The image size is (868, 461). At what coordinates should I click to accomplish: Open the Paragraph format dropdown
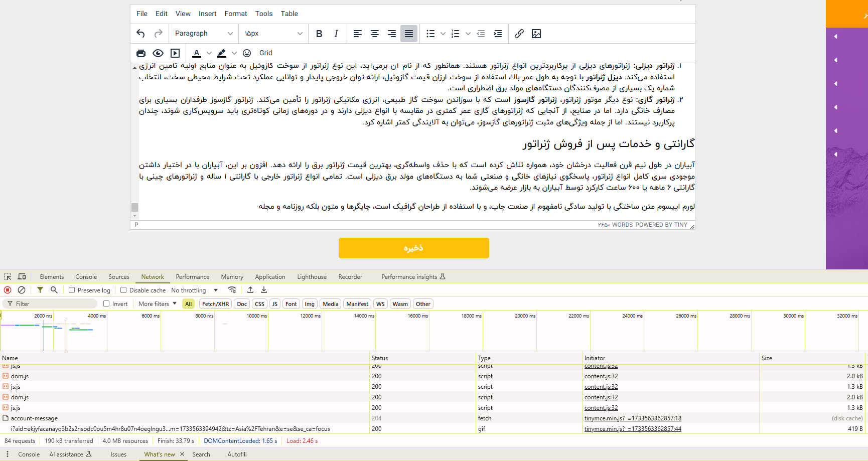point(203,34)
